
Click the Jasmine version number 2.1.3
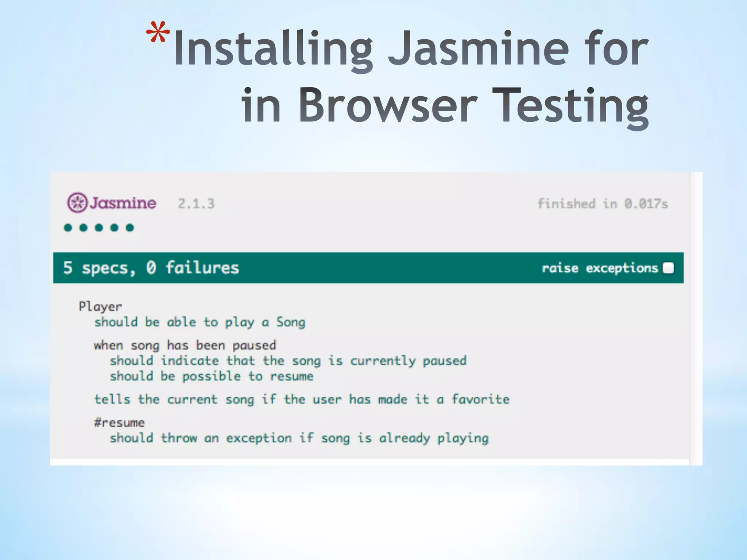point(196,204)
